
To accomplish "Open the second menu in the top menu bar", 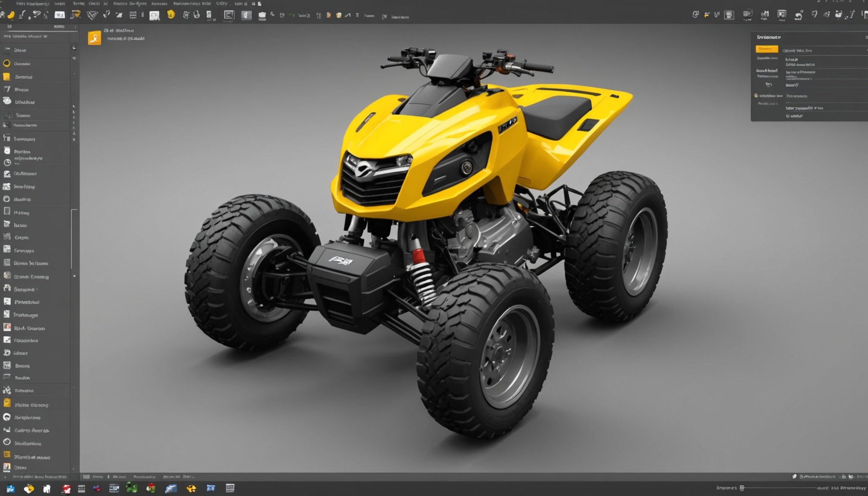I will (59, 3).
